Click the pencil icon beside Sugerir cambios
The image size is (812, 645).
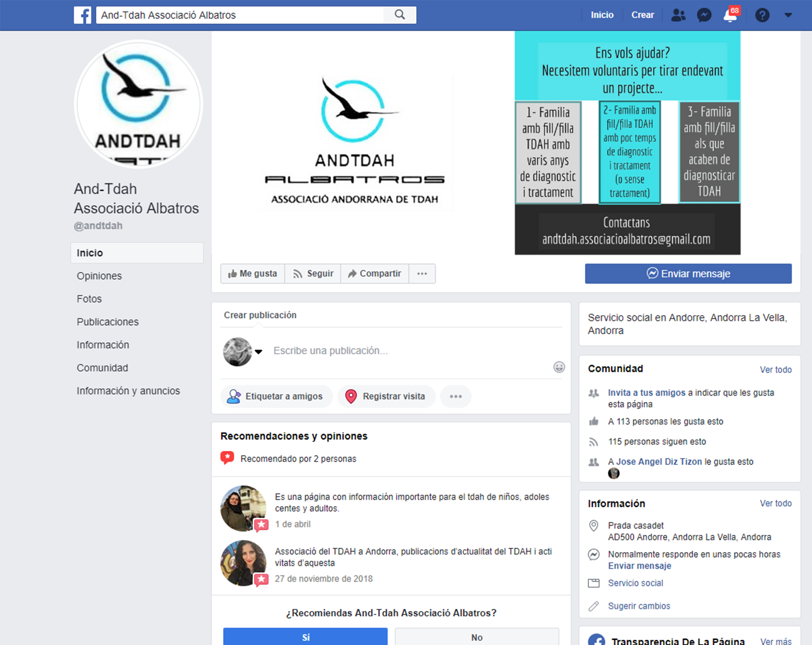pos(593,606)
